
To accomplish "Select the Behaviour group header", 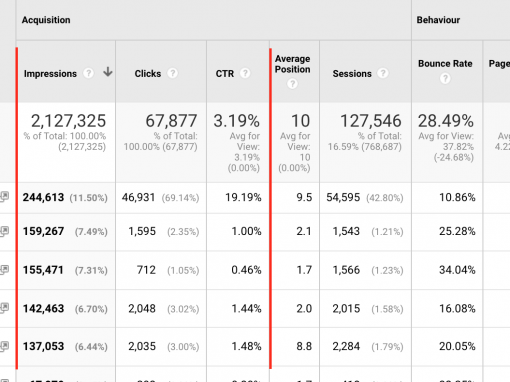I will coord(438,20).
